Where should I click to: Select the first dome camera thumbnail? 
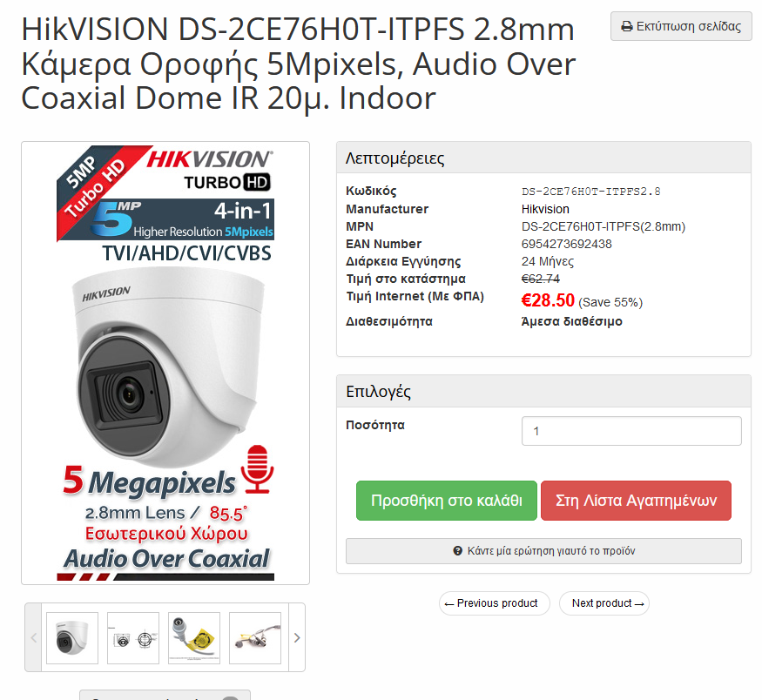pos(72,638)
